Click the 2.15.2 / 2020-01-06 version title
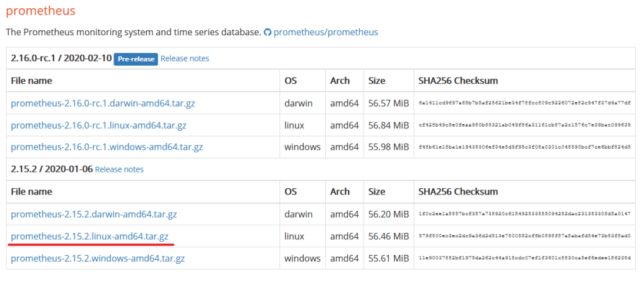The width and height of the screenshot is (644, 282). pos(51,169)
